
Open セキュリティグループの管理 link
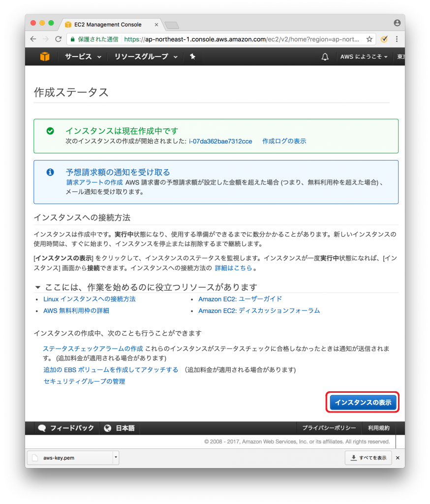tap(84, 381)
